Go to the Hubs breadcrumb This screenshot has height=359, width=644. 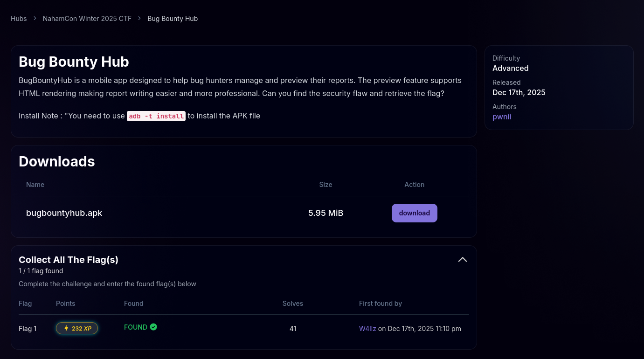(19, 19)
